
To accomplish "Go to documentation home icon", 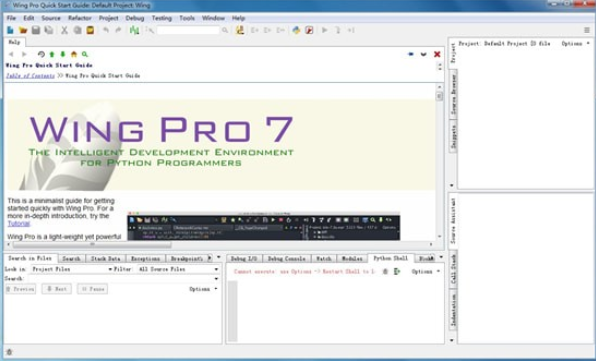I will click(x=74, y=54).
